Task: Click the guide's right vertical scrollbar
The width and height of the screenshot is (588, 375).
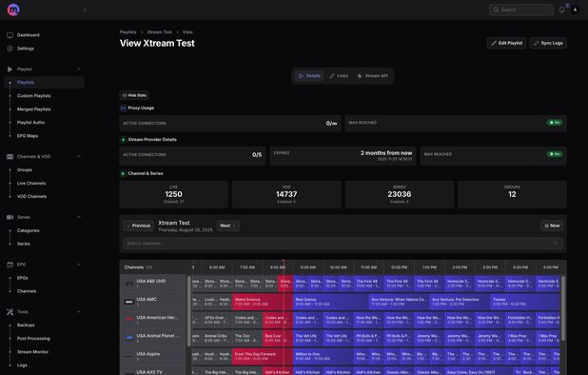Action: point(563,307)
